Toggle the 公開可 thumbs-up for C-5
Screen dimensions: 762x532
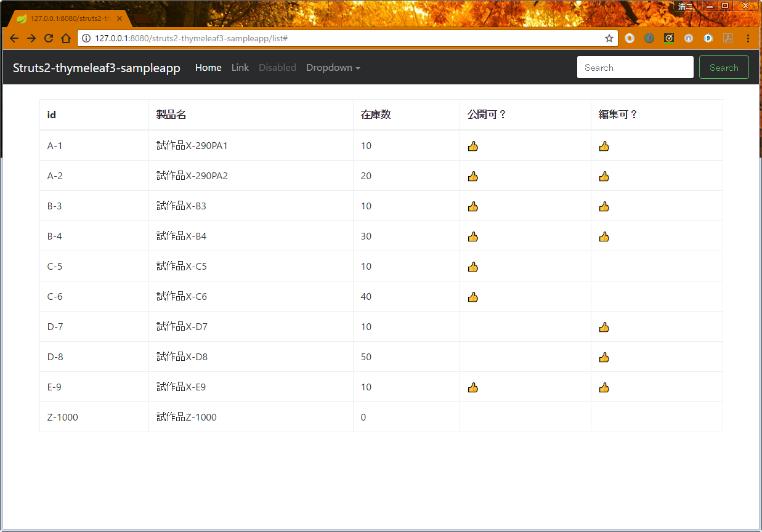tap(473, 267)
